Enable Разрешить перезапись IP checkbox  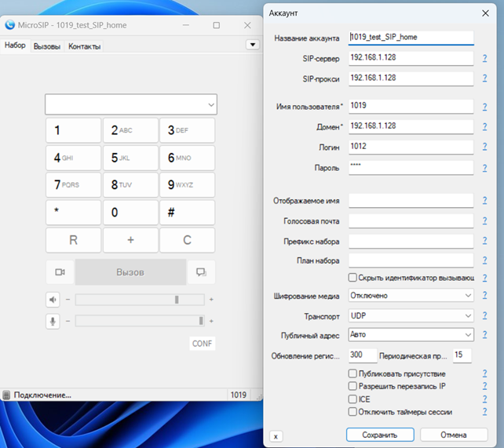[x=352, y=386]
